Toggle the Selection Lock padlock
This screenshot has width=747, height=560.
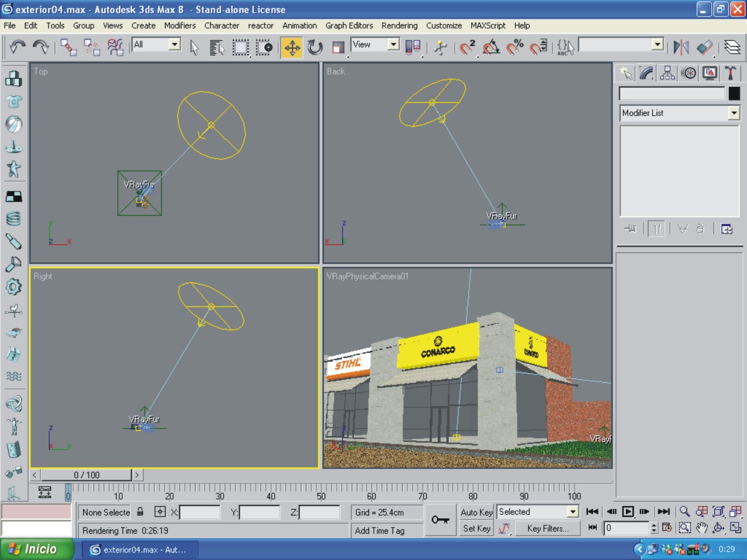click(140, 512)
